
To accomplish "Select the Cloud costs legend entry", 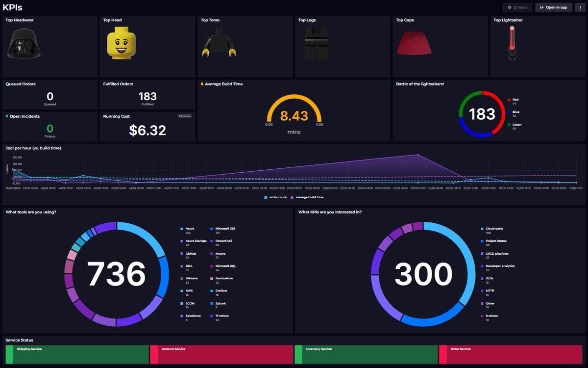I will 492,230.
